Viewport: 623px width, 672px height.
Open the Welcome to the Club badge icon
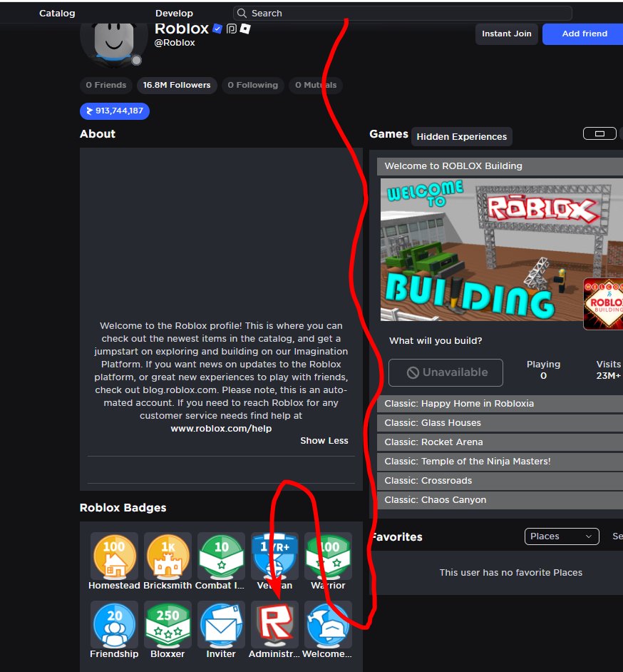[x=328, y=624]
